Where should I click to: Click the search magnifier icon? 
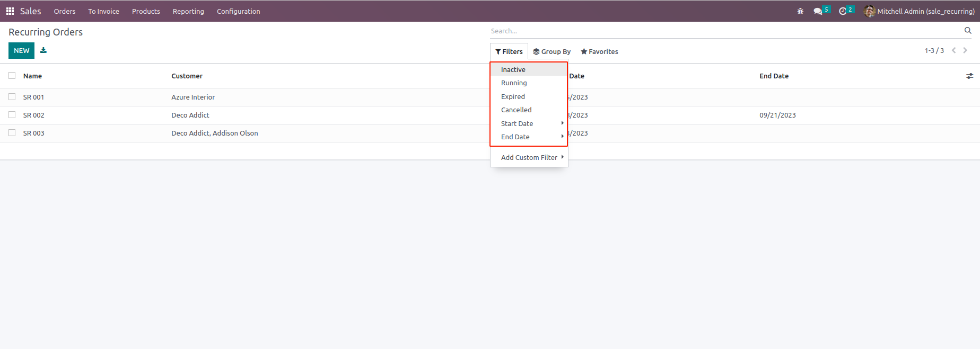968,31
